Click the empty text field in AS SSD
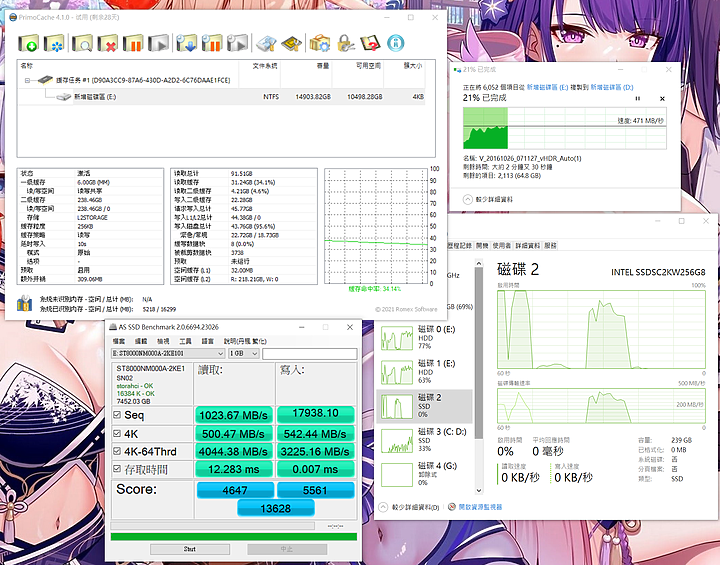720x565 pixels. (x=309, y=353)
